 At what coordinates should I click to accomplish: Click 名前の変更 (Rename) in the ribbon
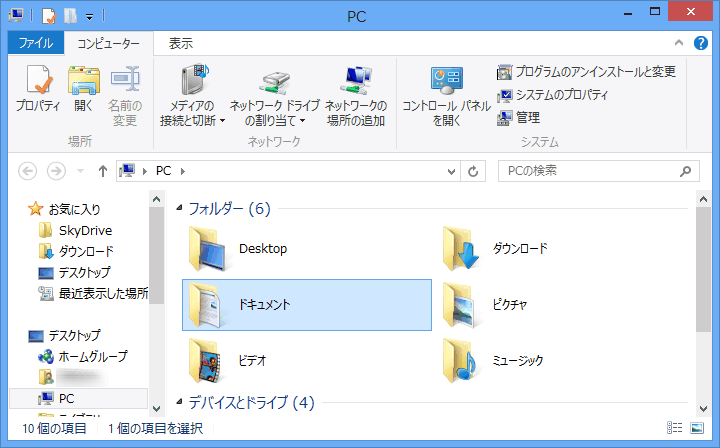point(125,95)
